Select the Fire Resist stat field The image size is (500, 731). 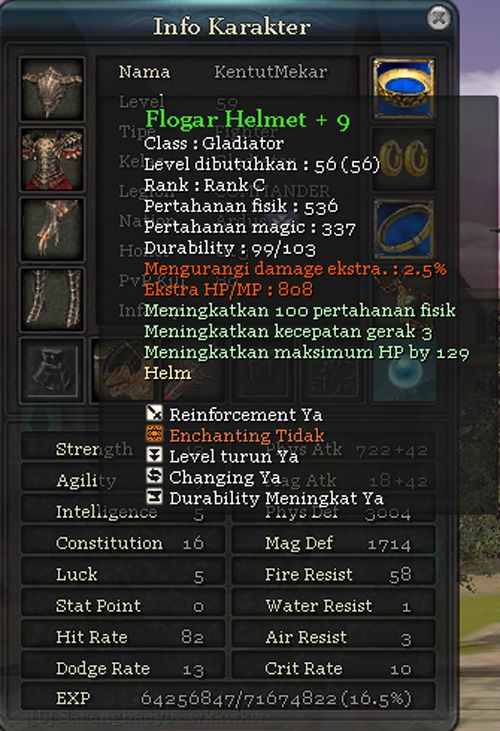[334, 574]
